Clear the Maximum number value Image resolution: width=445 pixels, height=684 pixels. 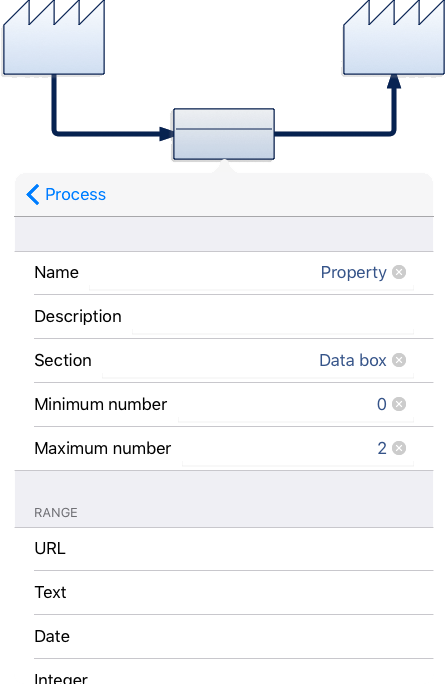[399, 448]
